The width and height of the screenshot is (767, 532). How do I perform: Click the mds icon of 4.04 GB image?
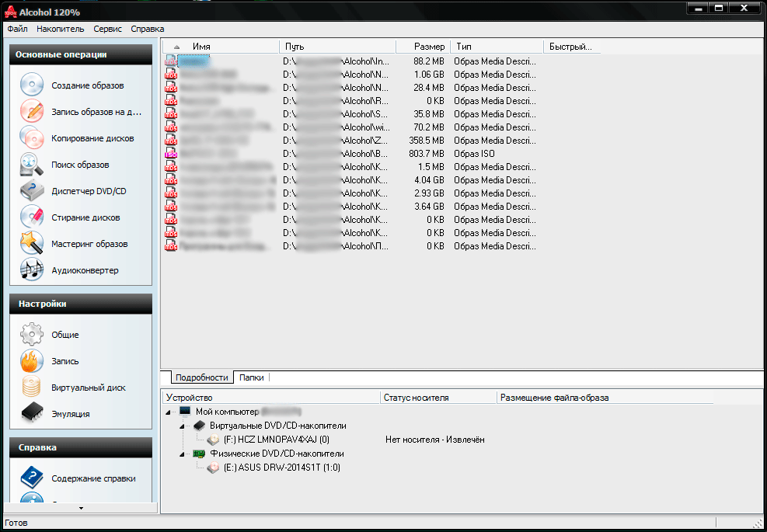tap(171, 180)
